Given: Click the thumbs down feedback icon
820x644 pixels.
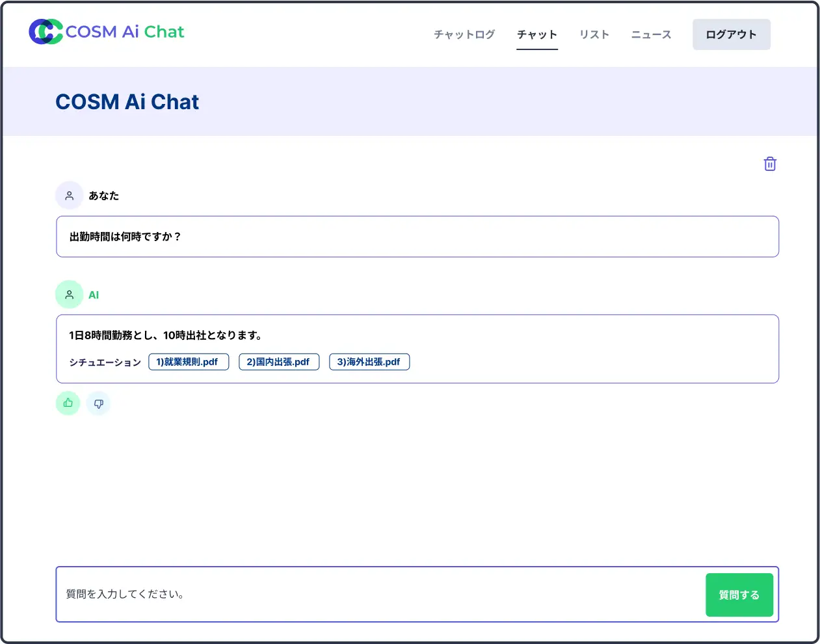Looking at the screenshot, I should click(x=99, y=404).
